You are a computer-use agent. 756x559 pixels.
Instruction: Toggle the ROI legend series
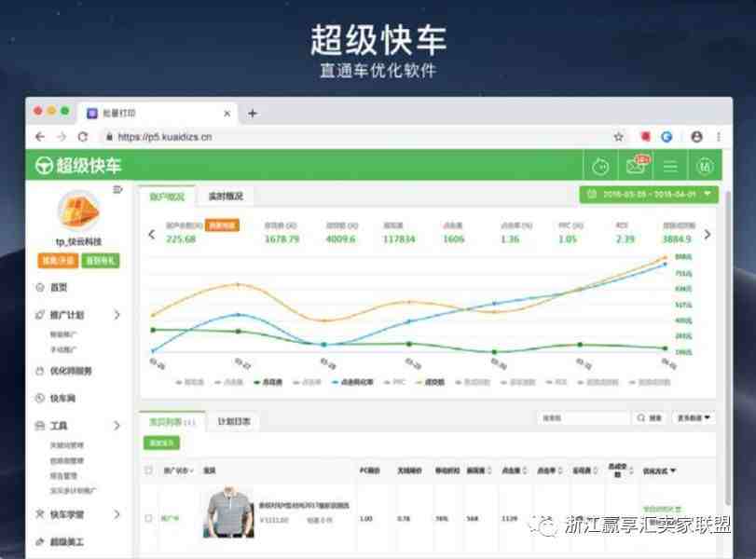pos(556,382)
